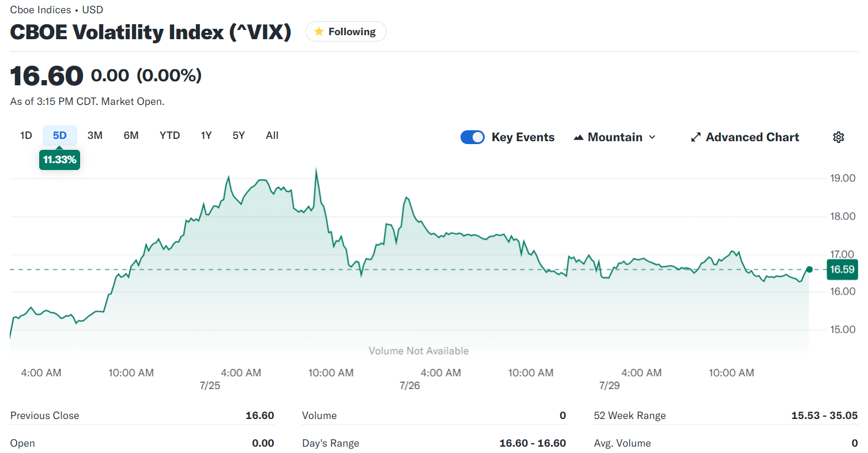
Task: Click the 7/25 date axis label
Action: [210, 386]
